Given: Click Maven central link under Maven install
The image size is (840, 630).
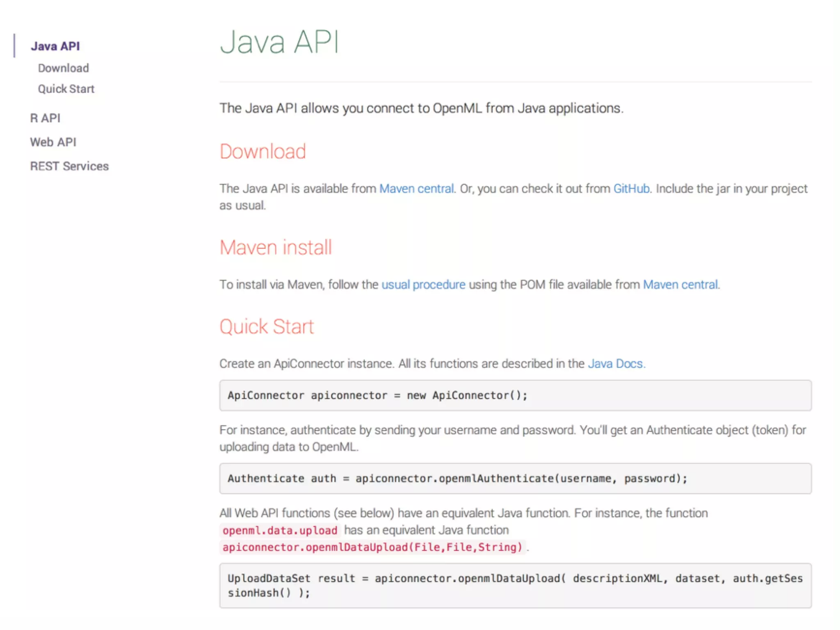Looking at the screenshot, I should tap(680, 285).
